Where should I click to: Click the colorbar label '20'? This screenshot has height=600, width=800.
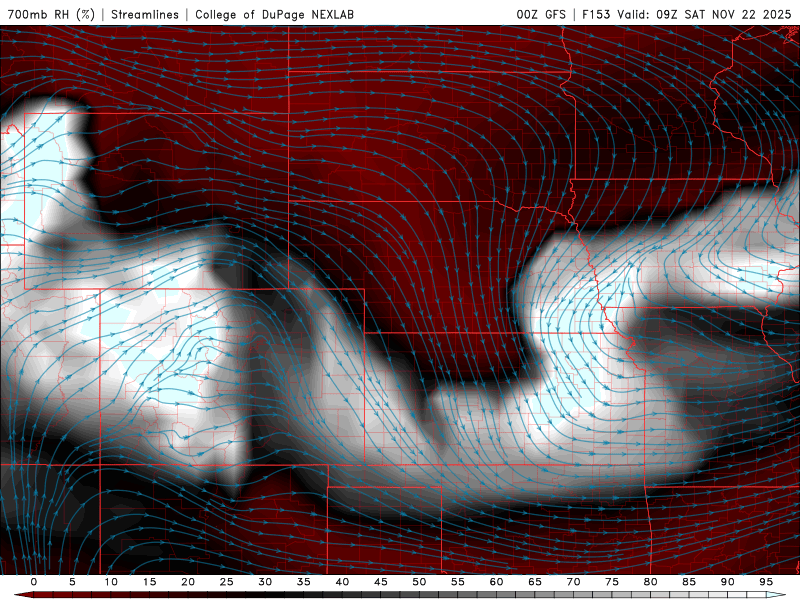(188, 582)
